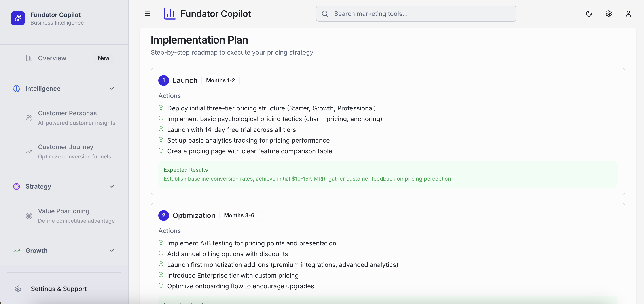Click check icon for basic analytics tracking
This screenshot has height=304, width=644.
click(x=161, y=139)
